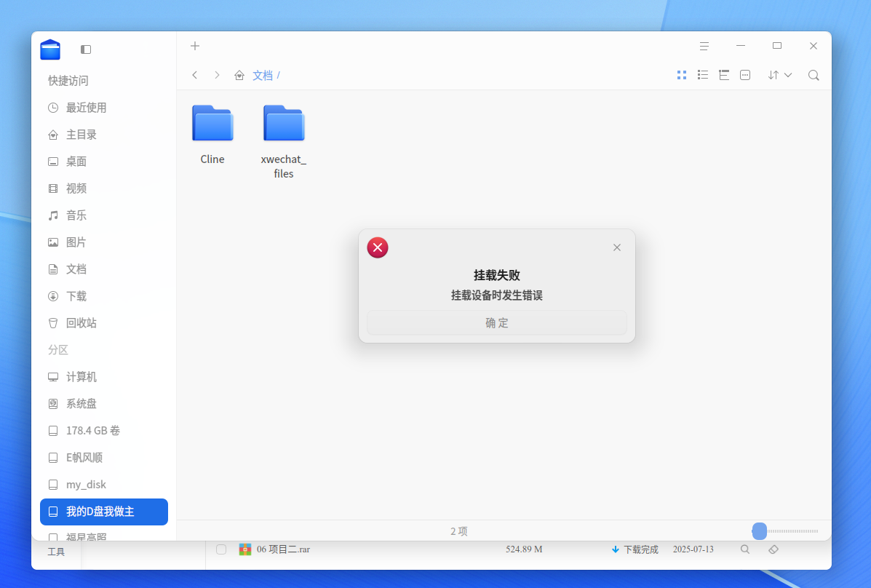Open the E帆风顺 disk
The width and height of the screenshot is (871, 588).
pyautogui.click(x=104, y=458)
